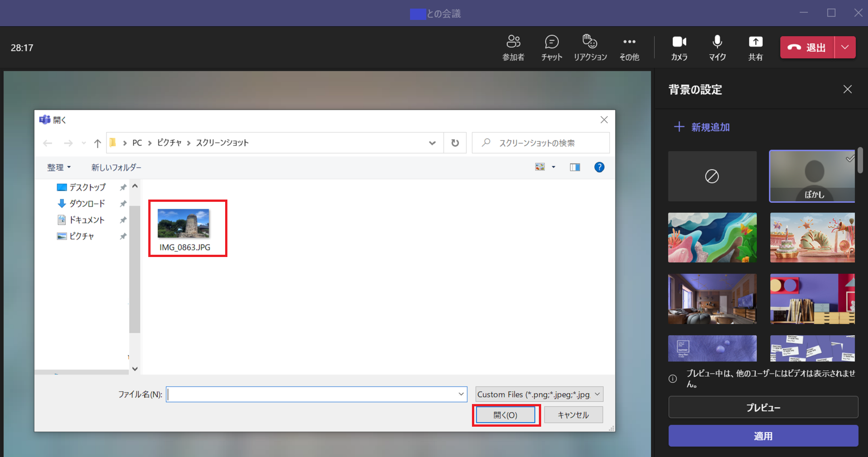Image resolution: width=868 pixels, height=457 pixels.
Task: Click the refresh folder icon
Action: pyautogui.click(x=455, y=143)
